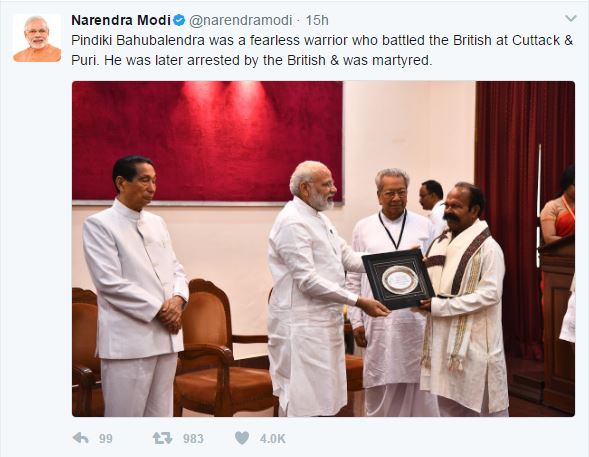Show the 983 retweets count
Viewport: 589px width, 457px height.
coord(193,439)
